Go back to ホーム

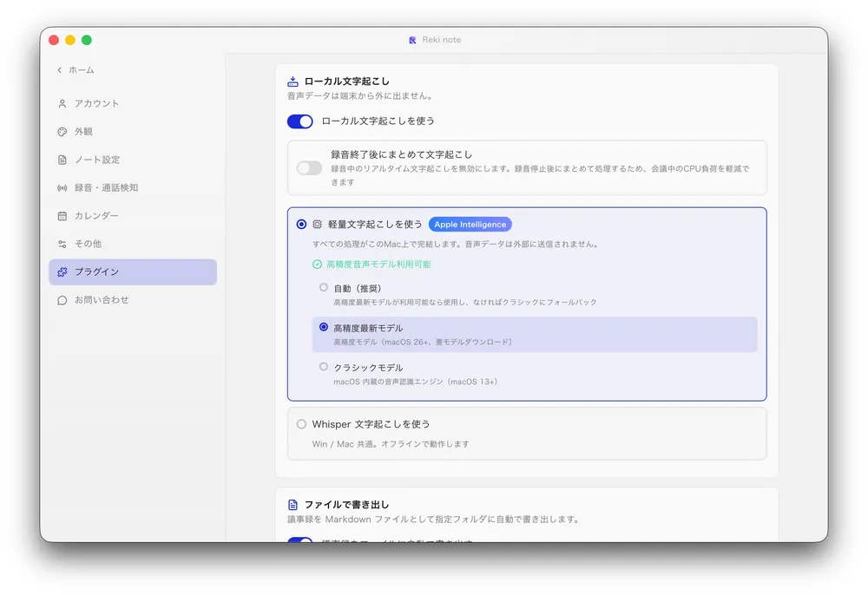tap(76, 70)
